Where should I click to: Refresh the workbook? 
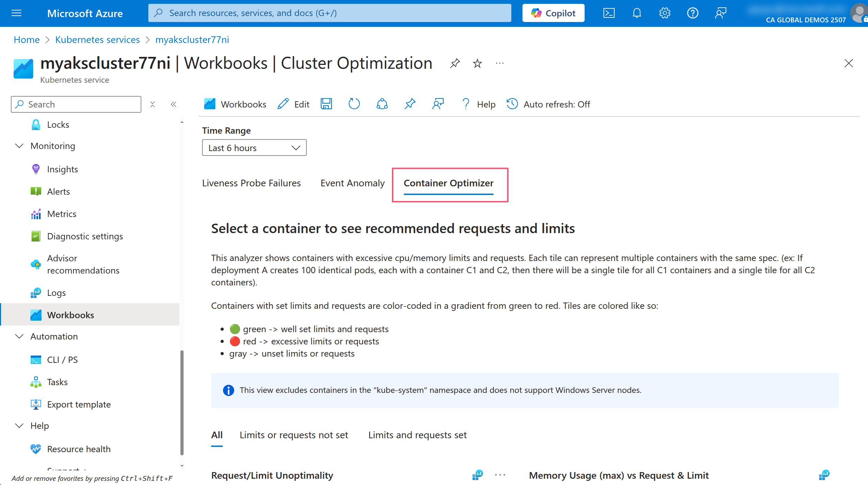354,104
